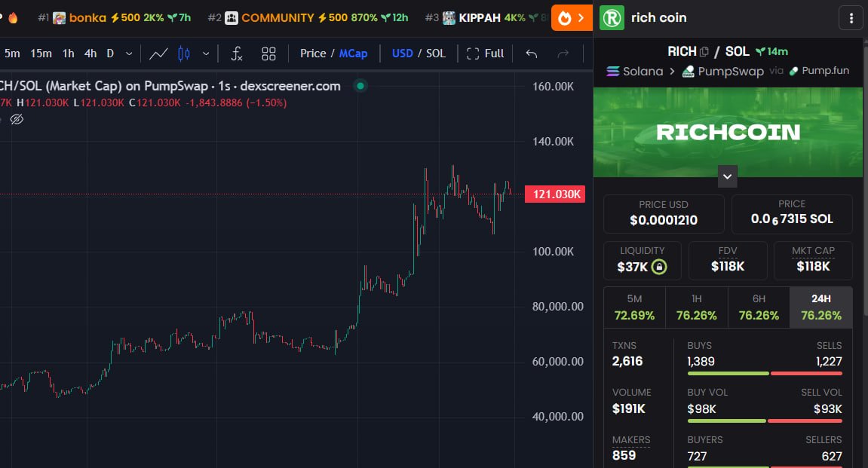Screen dimensions: 868x468
Task: Click the redo arrow icon
Action: pos(563,54)
